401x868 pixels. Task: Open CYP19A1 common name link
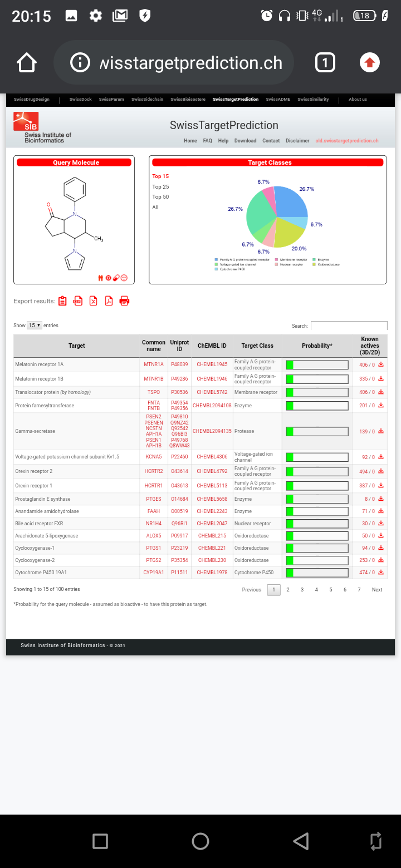[154, 573]
